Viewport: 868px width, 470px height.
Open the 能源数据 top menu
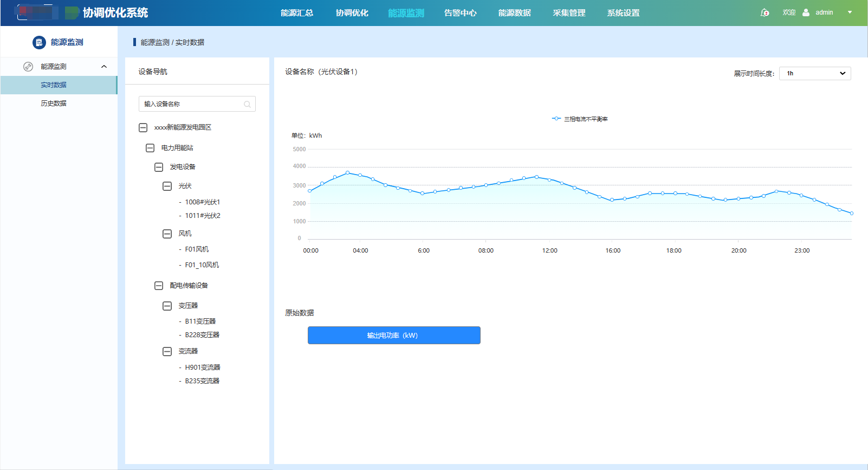[x=515, y=13]
